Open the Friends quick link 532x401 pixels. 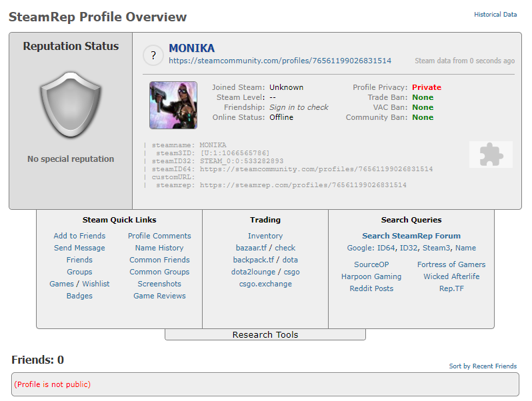pos(79,260)
